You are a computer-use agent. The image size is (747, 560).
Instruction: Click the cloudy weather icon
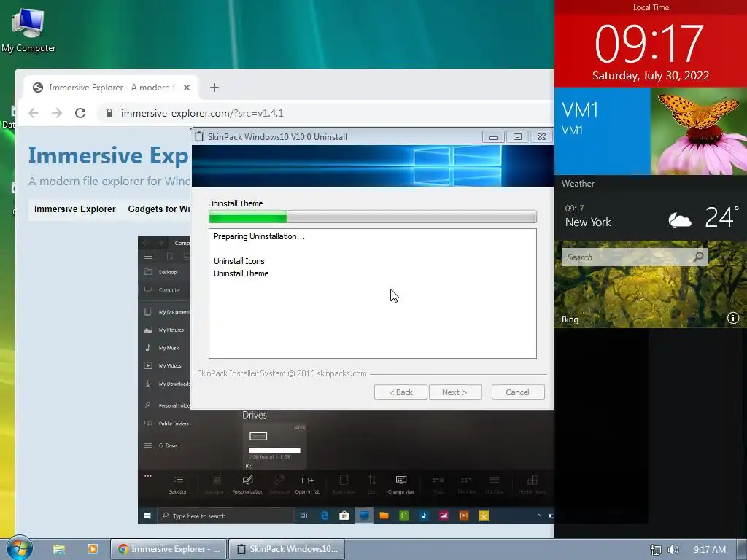coord(680,220)
